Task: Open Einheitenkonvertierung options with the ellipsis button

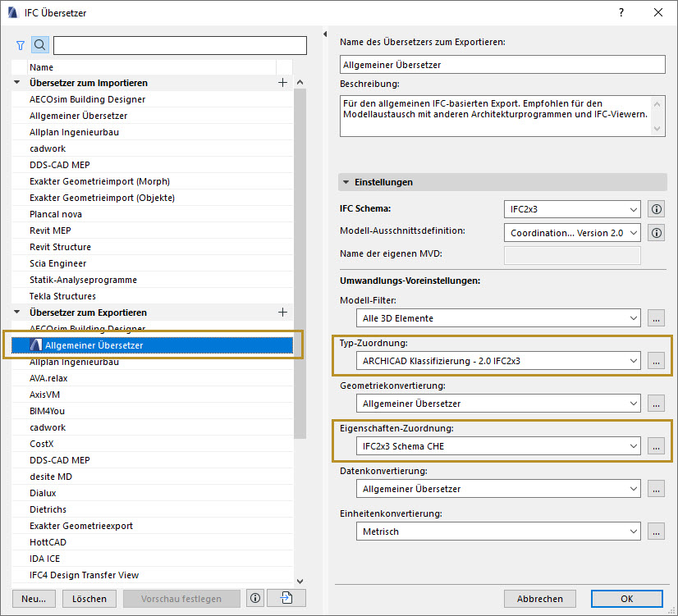Action: (x=656, y=532)
